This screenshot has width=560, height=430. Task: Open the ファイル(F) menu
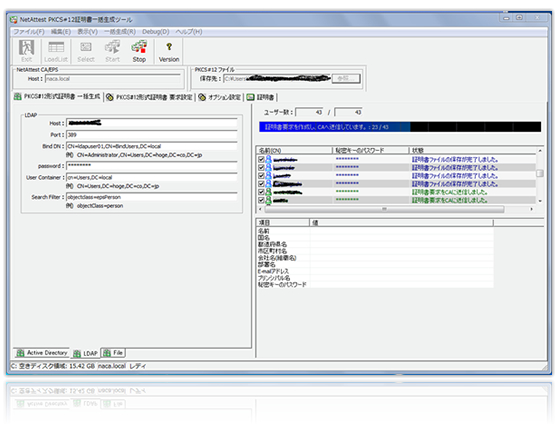click(29, 32)
